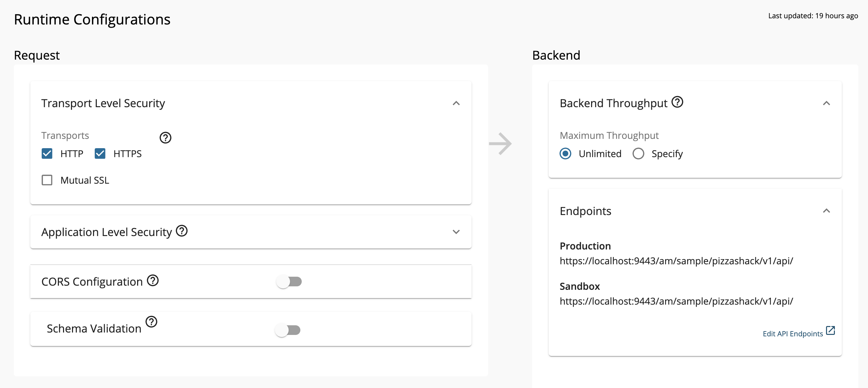Image resolution: width=868 pixels, height=388 pixels.
Task: Uncheck the HTTP transport checkbox
Action: [47, 154]
